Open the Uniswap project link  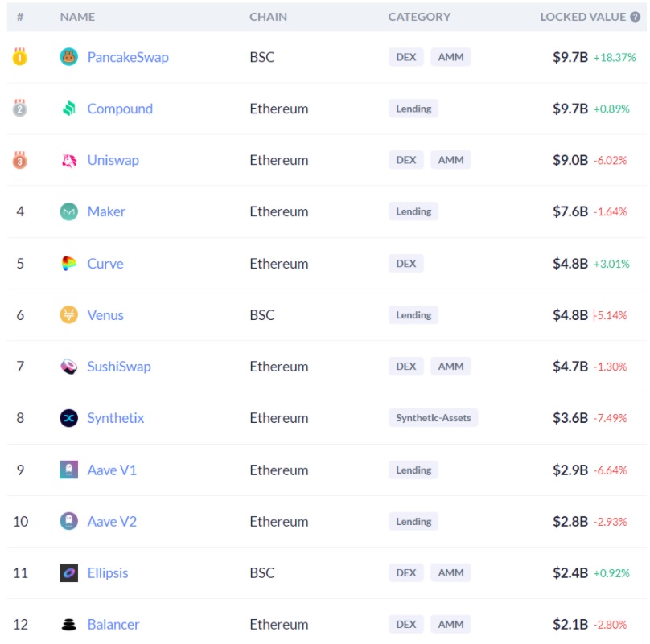(x=113, y=160)
